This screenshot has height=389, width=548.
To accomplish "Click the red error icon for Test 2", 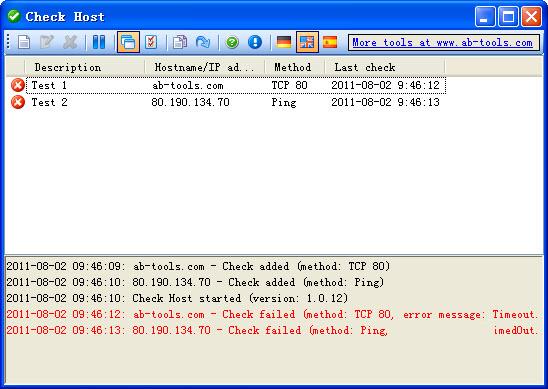I will [18, 102].
